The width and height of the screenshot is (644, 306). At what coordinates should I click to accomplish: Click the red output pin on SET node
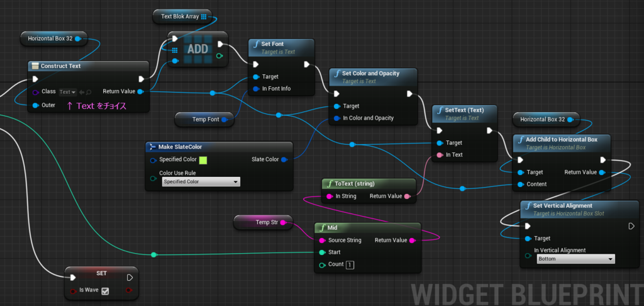[128, 290]
